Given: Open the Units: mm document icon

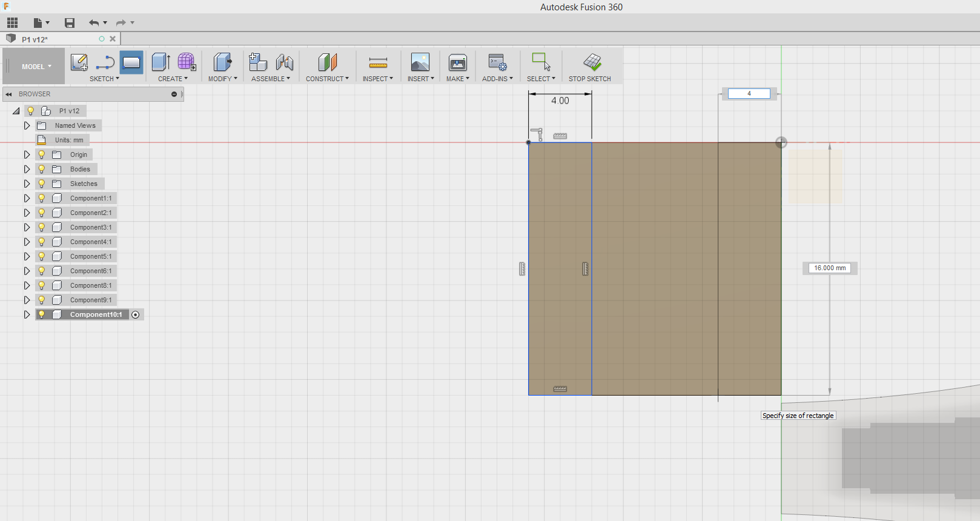Looking at the screenshot, I should coord(42,140).
